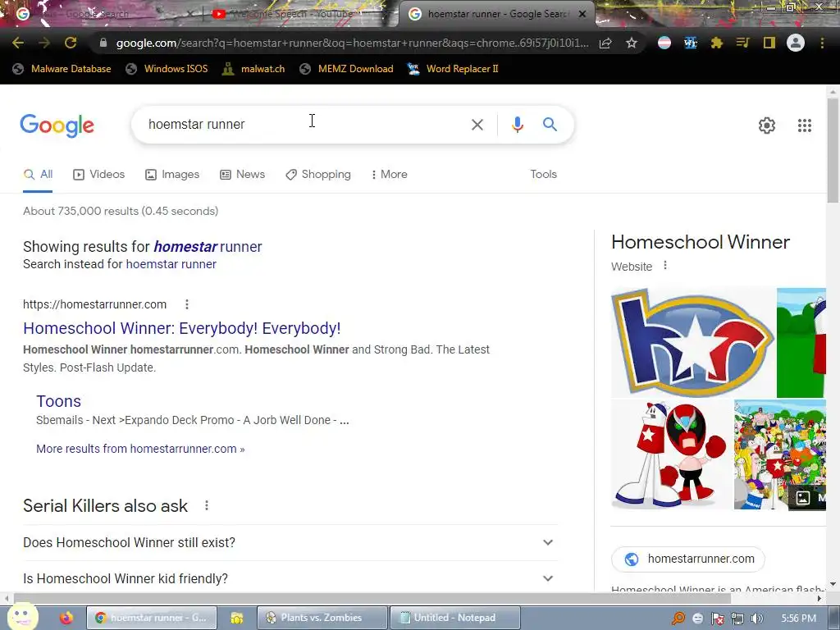Expand 'Does Homeschool Winner still exist?' question
The height and width of the screenshot is (630, 840).
tap(290, 542)
